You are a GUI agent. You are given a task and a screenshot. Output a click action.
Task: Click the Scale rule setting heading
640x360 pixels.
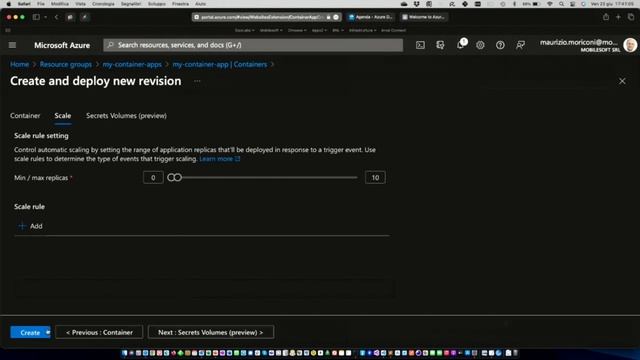pos(41,136)
